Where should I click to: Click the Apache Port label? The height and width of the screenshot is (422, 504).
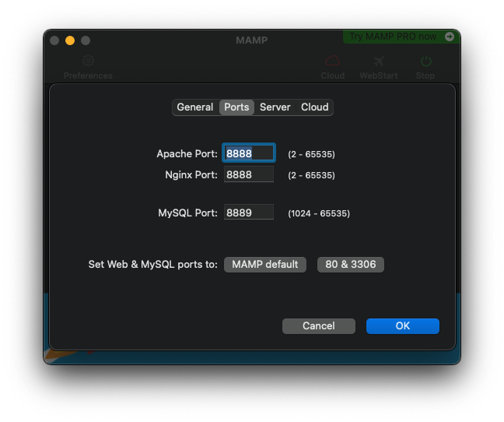187,153
